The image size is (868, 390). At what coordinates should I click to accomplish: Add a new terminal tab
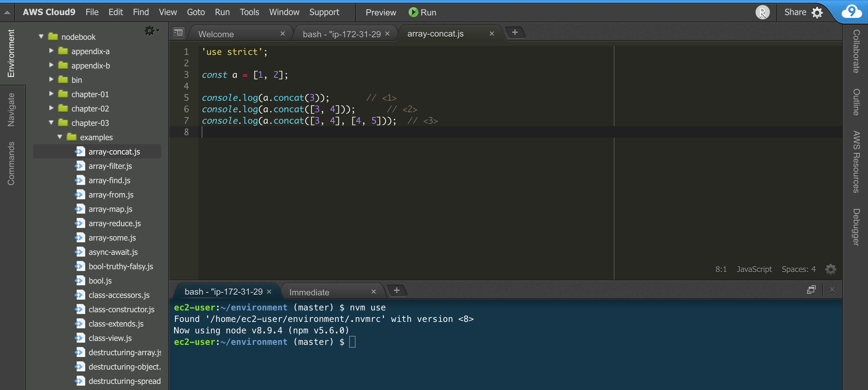pyautogui.click(x=396, y=291)
